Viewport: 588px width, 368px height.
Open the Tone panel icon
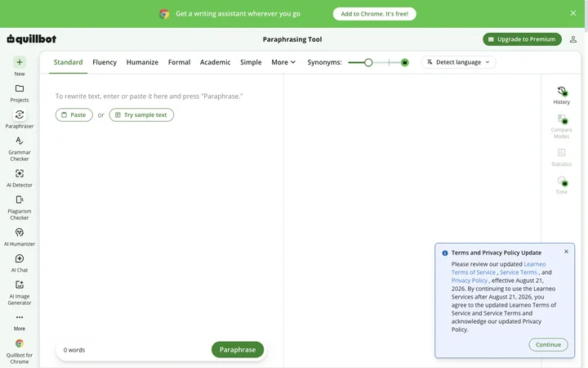tap(561, 181)
